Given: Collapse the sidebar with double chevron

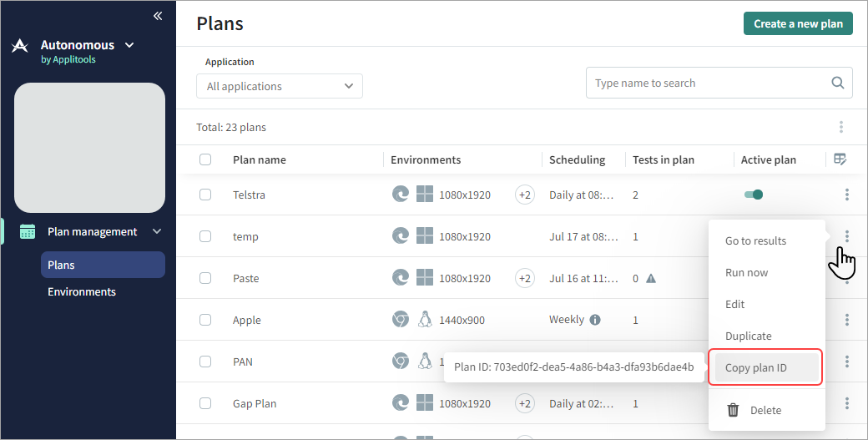Looking at the screenshot, I should 157,16.
